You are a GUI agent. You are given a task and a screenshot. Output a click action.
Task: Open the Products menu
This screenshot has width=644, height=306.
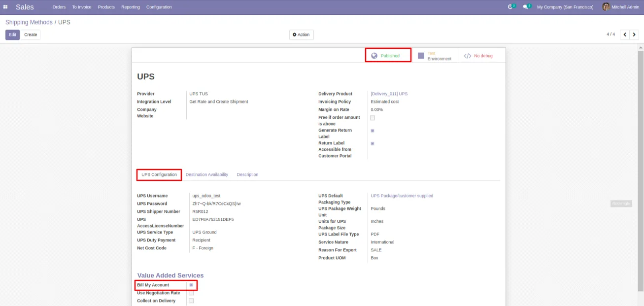(106, 7)
